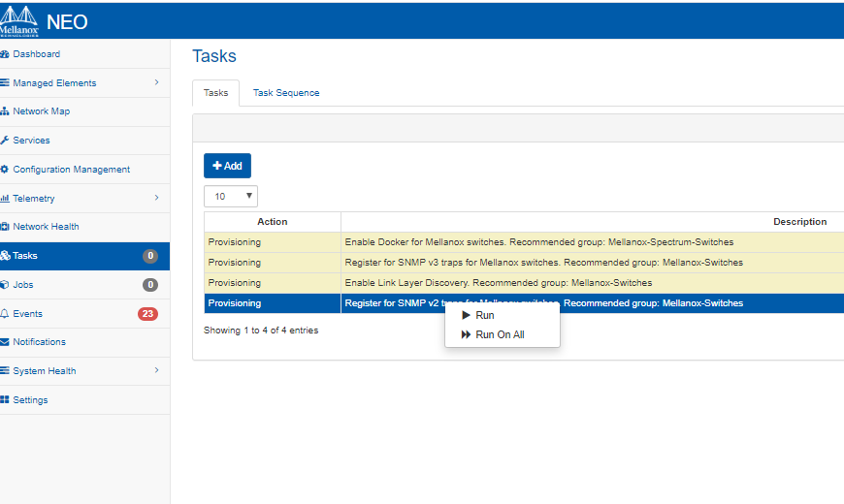Click the Run play icon in context menu
This screenshot has height=504, width=844.
(x=466, y=315)
